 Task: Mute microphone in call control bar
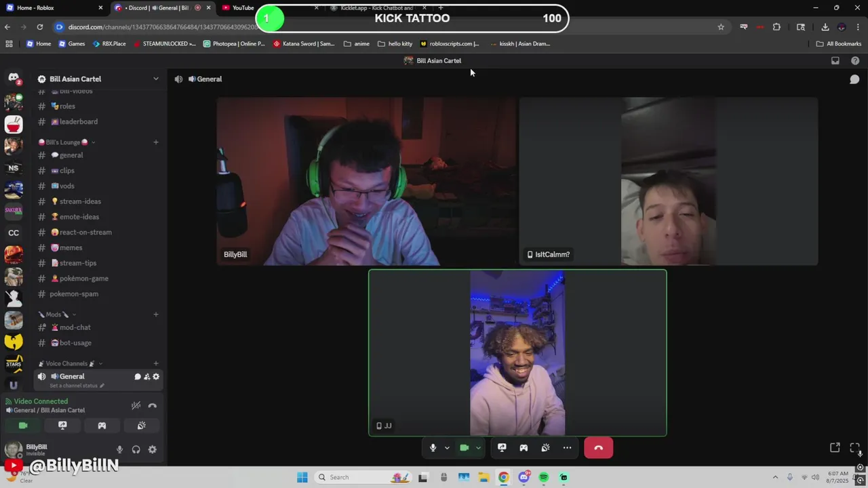click(x=433, y=448)
